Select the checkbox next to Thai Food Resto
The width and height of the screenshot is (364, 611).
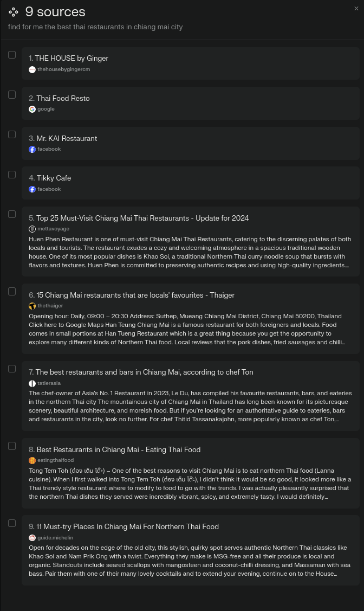tap(12, 95)
